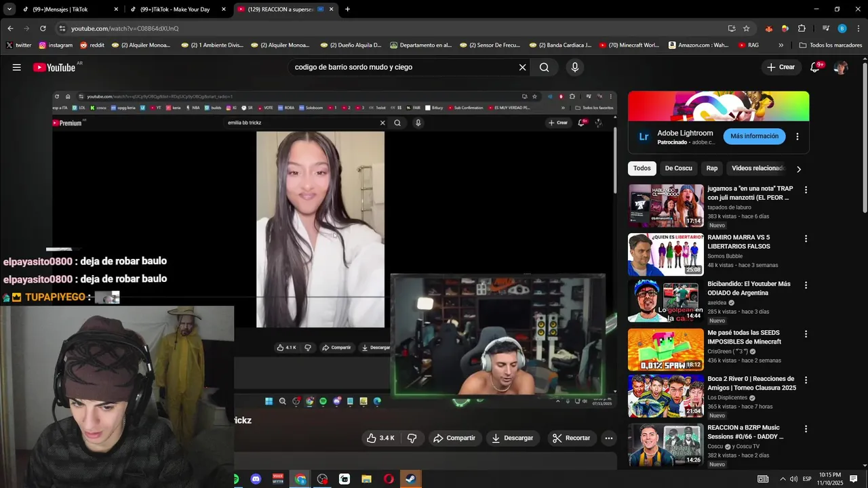Bookmark this page with the star
868x488 pixels.
[x=746, y=28]
